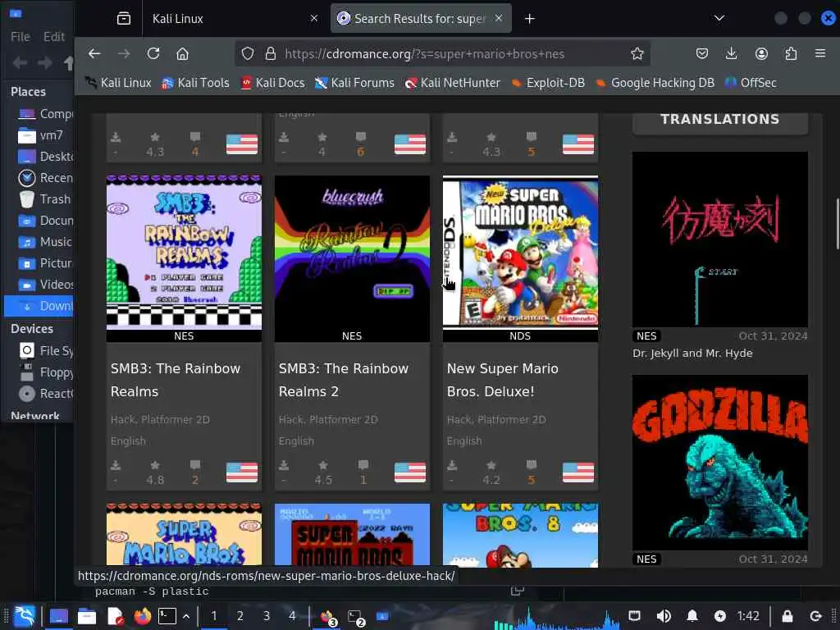Open a new browser tab
This screenshot has height=630, width=840.
(x=530, y=19)
